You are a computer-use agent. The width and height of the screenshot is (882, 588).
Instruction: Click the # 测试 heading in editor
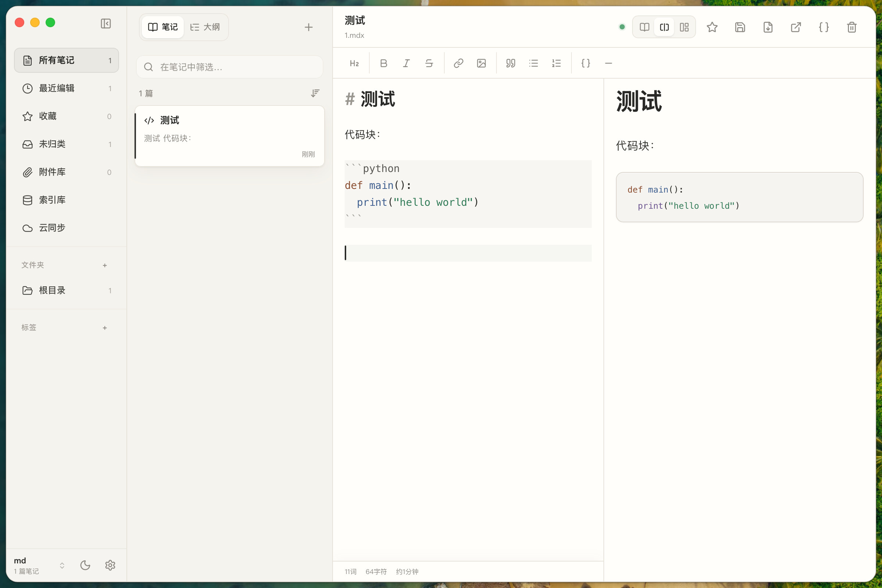pos(370,99)
